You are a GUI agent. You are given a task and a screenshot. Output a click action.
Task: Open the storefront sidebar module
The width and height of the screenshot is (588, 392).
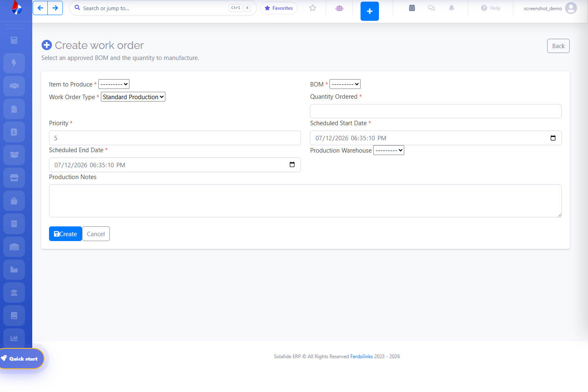(x=14, y=178)
